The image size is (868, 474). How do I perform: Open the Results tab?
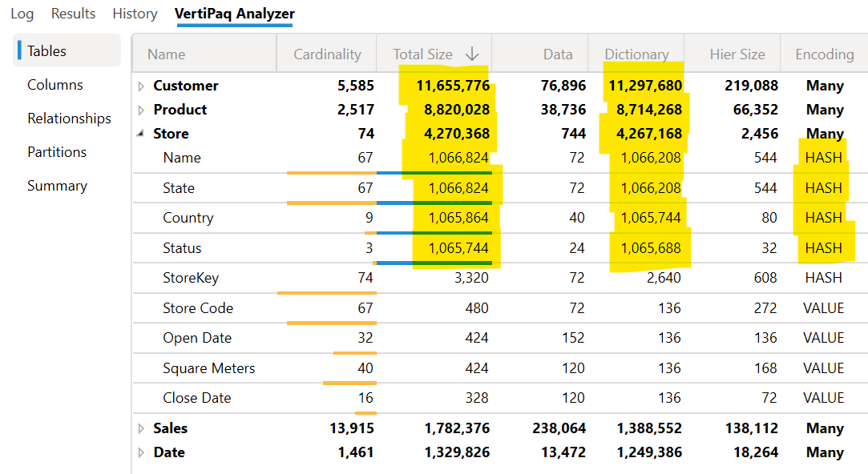73,14
